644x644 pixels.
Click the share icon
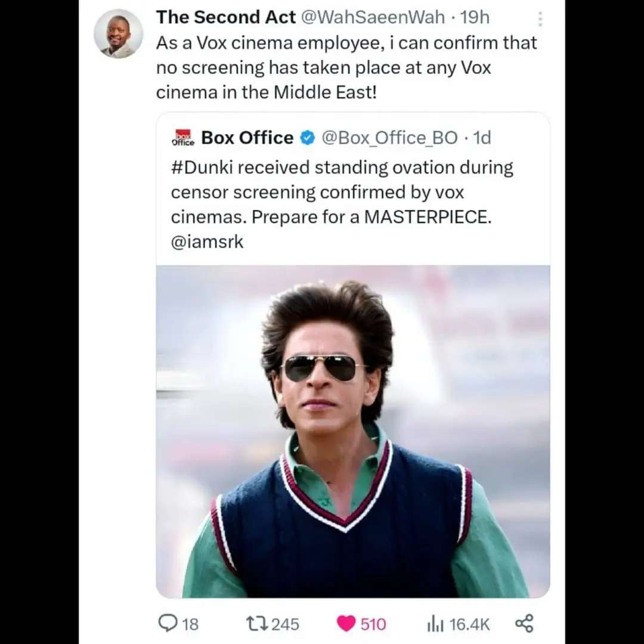524,623
